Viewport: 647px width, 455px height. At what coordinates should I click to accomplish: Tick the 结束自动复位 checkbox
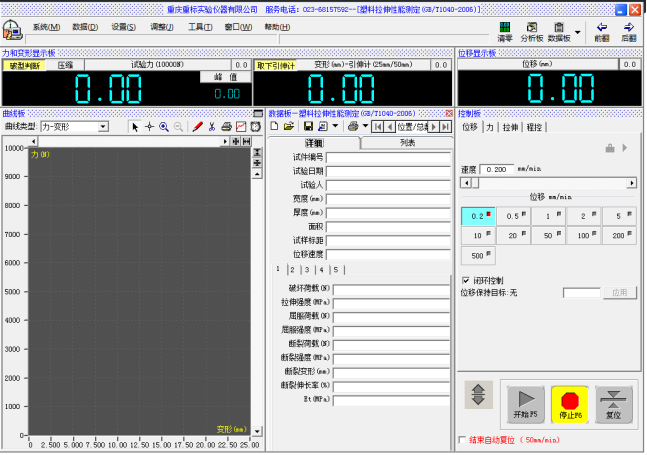click(461, 439)
